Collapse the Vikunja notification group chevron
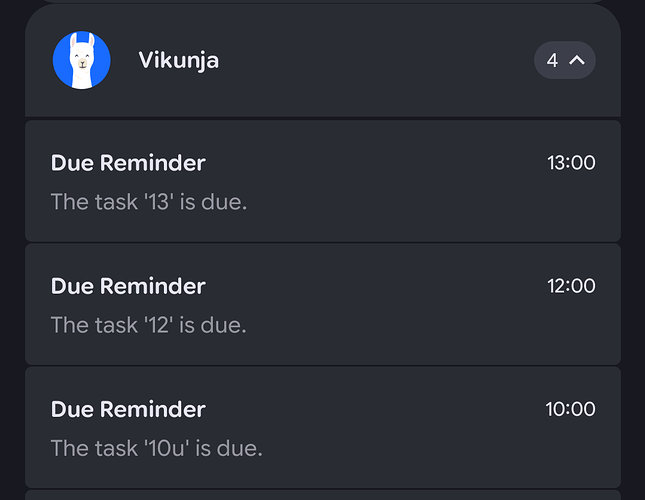Image resolution: width=645 pixels, height=500 pixels. click(577, 60)
